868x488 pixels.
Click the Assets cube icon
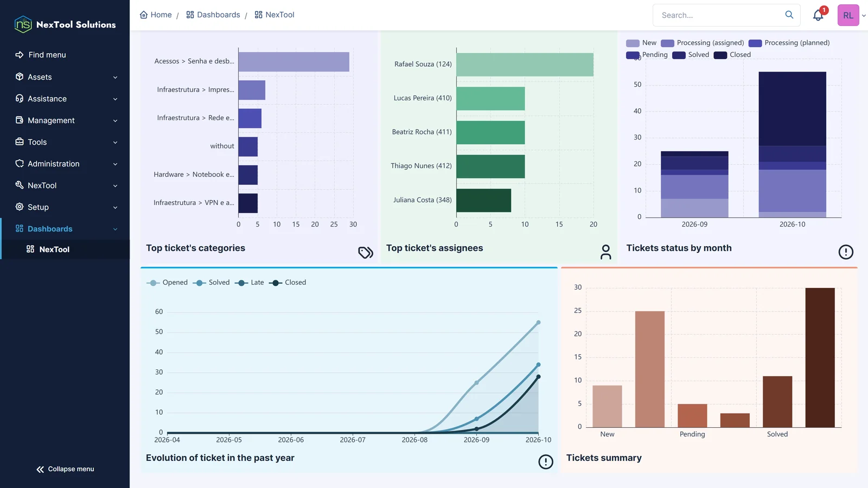20,76
